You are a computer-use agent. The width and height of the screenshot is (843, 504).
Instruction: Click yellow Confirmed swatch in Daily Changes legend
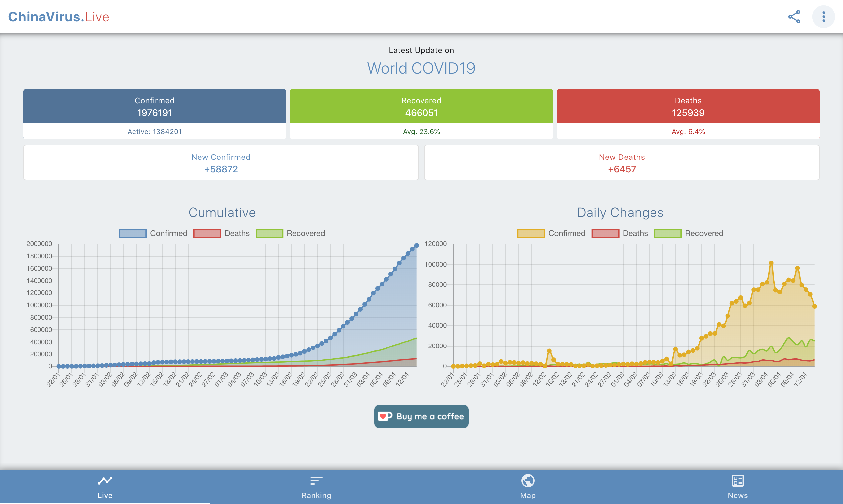531,233
